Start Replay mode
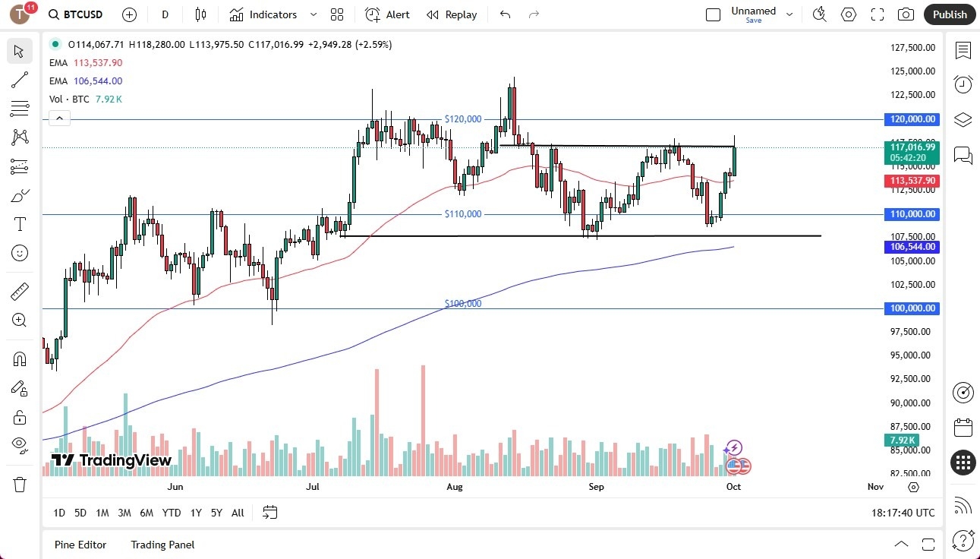 click(452, 14)
